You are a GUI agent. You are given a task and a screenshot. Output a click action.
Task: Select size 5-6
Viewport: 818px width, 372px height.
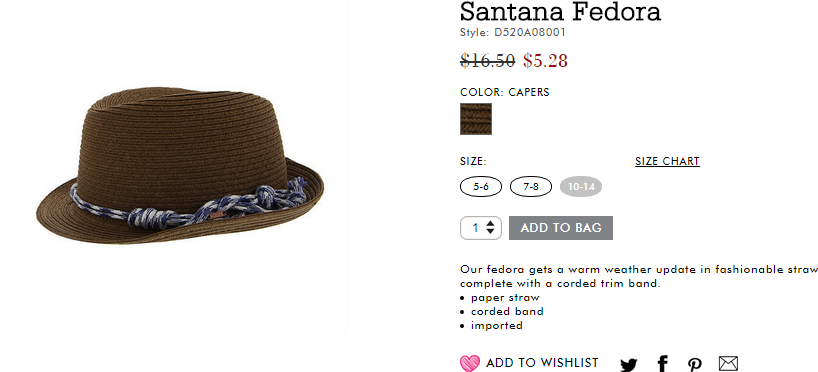(480, 186)
